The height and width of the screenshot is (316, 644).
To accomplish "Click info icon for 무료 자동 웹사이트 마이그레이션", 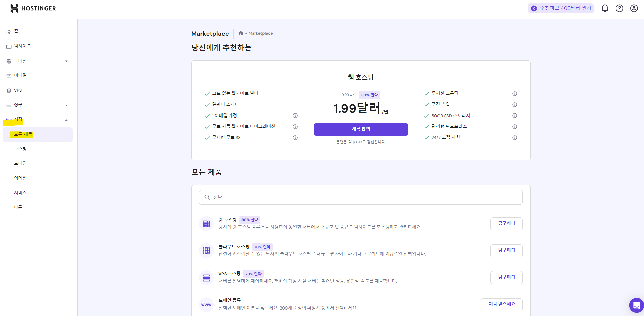I will coord(295,127).
